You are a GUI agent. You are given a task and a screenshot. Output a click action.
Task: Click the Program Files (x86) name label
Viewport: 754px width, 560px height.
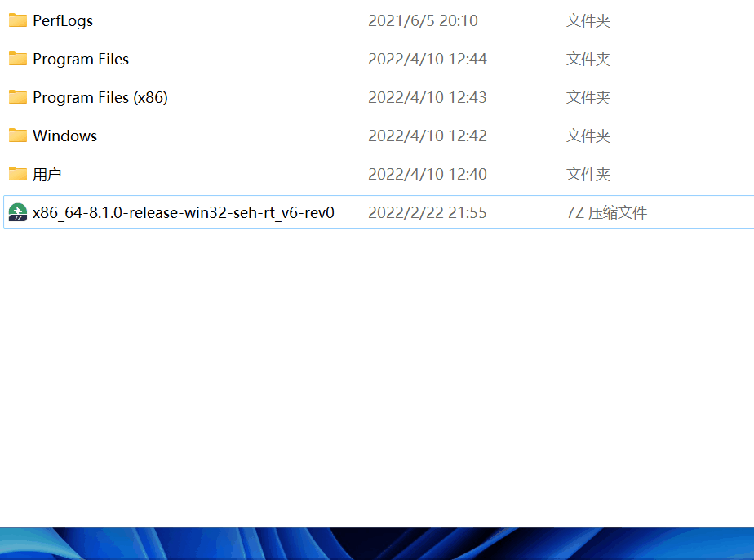tap(100, 98)
